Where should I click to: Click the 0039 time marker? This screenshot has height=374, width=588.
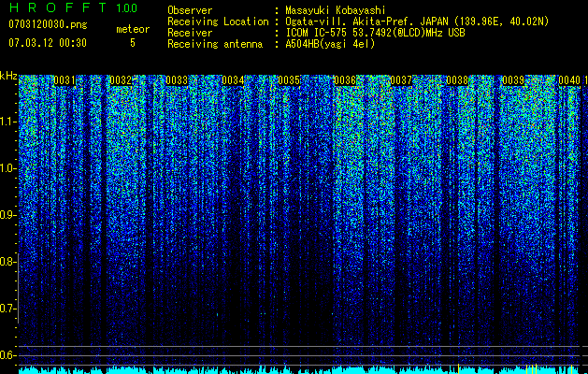[x=513, y=80]
